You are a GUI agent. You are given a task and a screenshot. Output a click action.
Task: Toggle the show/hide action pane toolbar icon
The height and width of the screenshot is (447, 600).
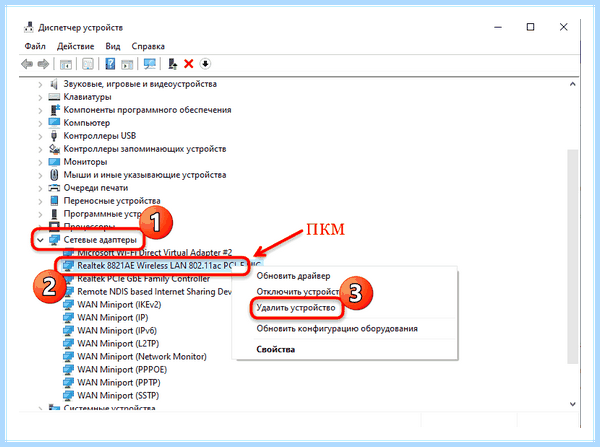tap(127, 64)
